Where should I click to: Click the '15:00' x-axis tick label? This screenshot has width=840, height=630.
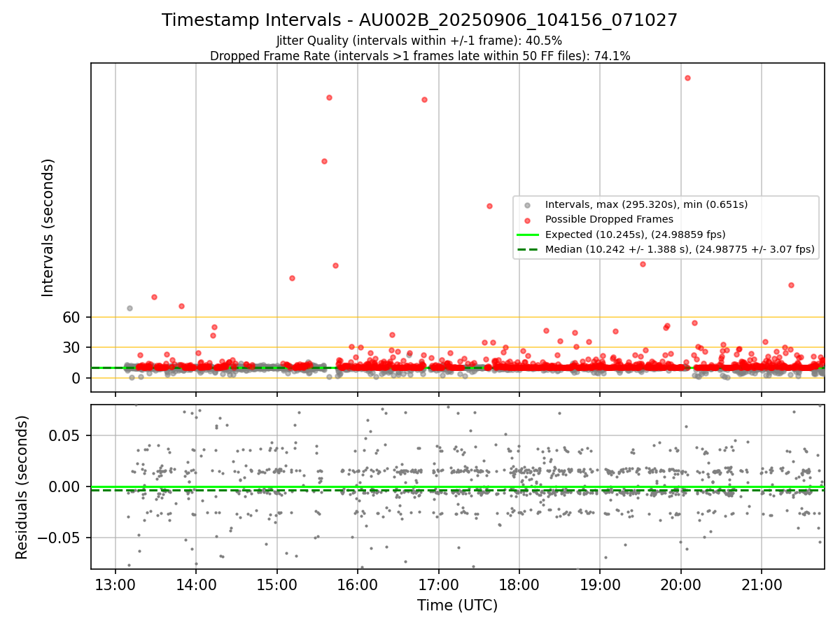click(x=276, y=584)
